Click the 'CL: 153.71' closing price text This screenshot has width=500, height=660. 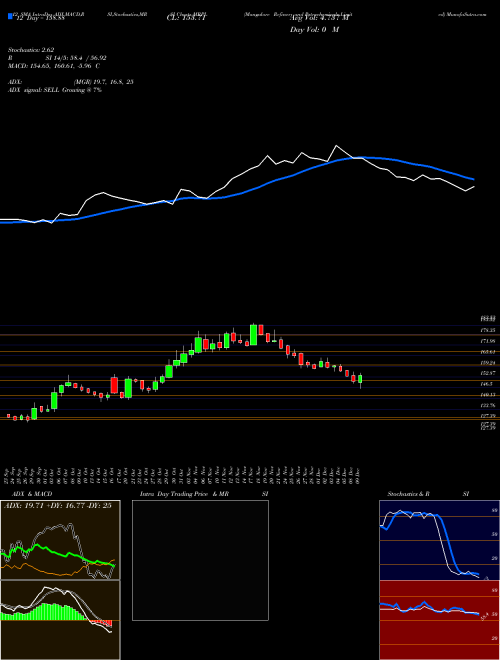pos(186,19)
